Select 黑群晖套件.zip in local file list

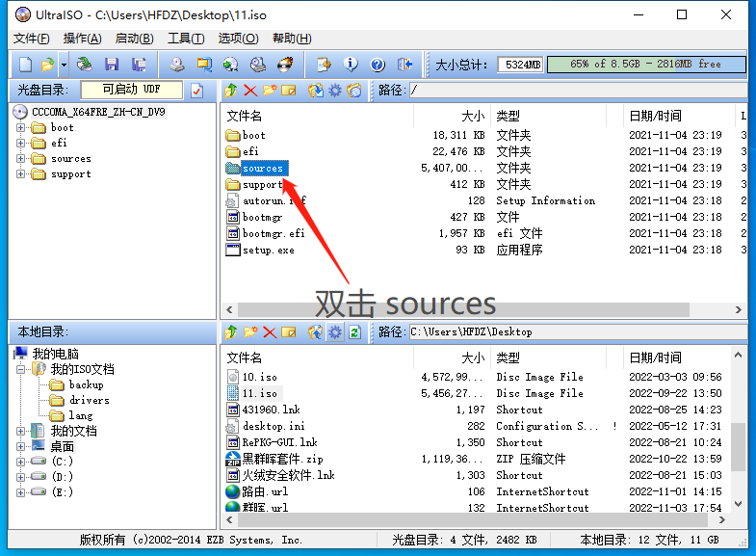(282, 459)
